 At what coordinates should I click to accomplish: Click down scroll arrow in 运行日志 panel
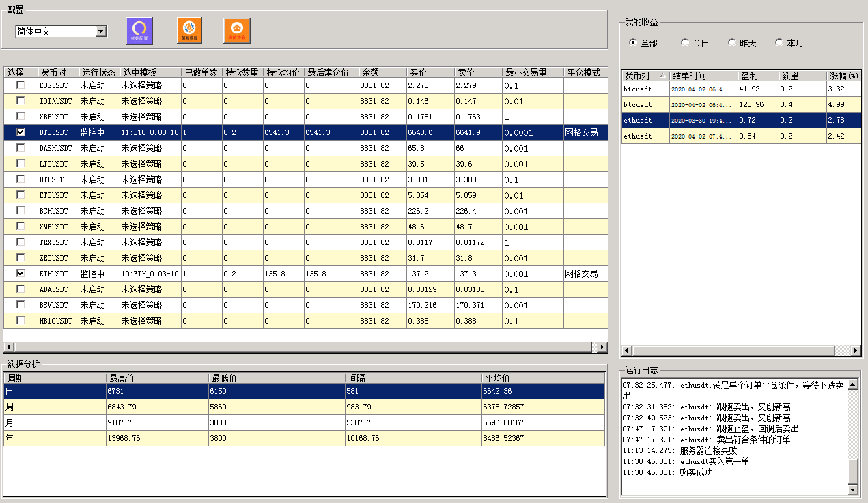pyautogui.click(x=852, y=490)
